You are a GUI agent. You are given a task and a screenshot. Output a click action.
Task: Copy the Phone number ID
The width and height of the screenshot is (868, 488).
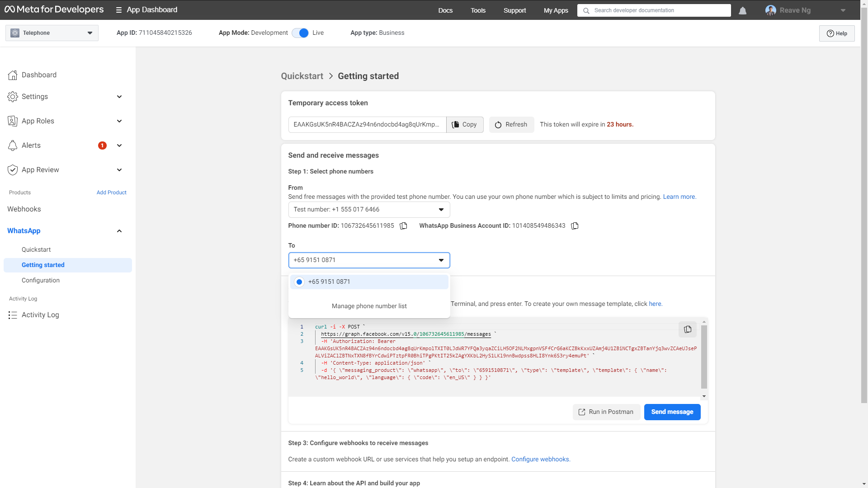403,226
